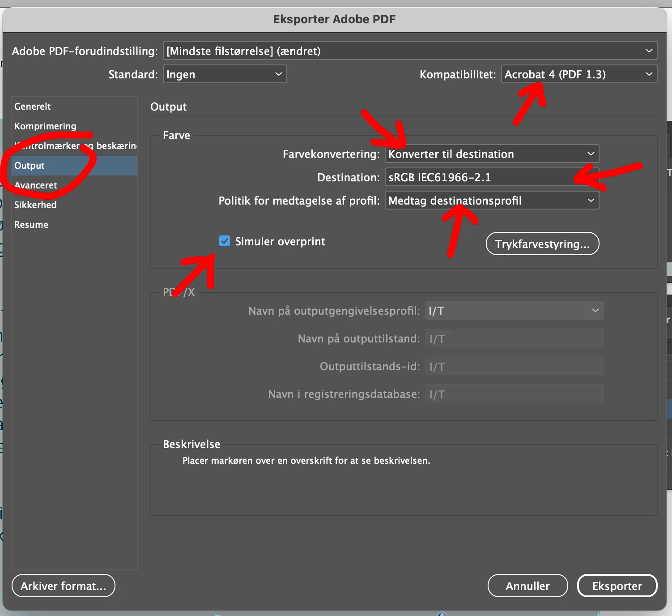Select Generelt in the sidebar
Image resolution: width=672 pixels, height=616 pixels.
coord(74,107)
